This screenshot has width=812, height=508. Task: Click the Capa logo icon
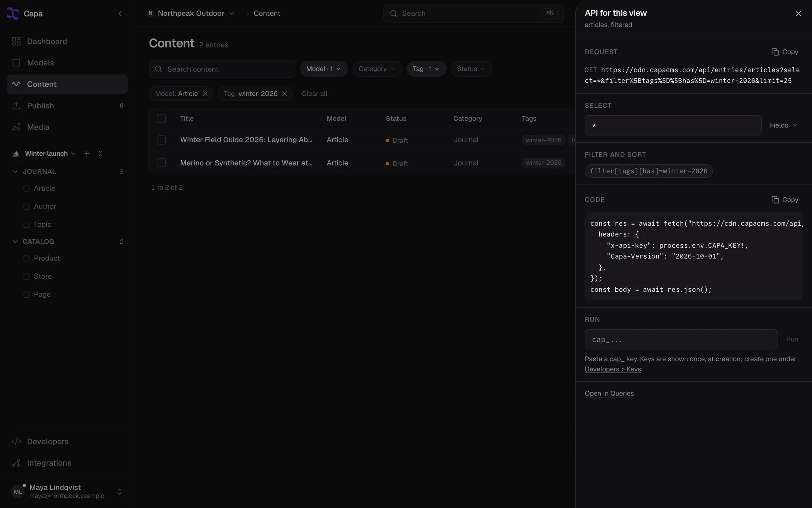pos(13,14)
